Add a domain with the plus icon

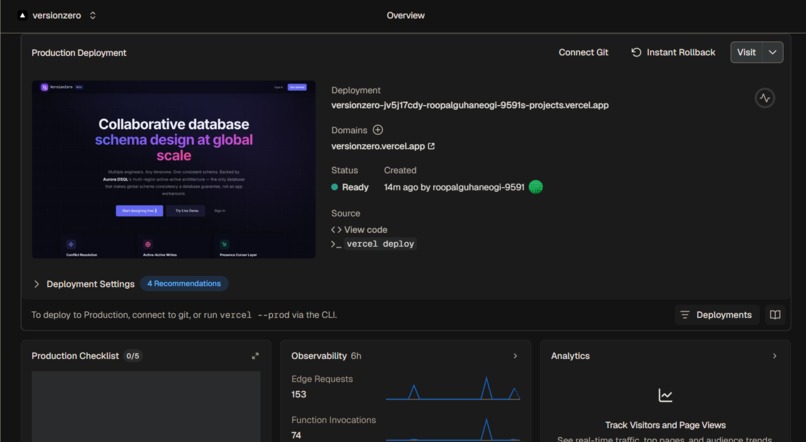point(378,130)
